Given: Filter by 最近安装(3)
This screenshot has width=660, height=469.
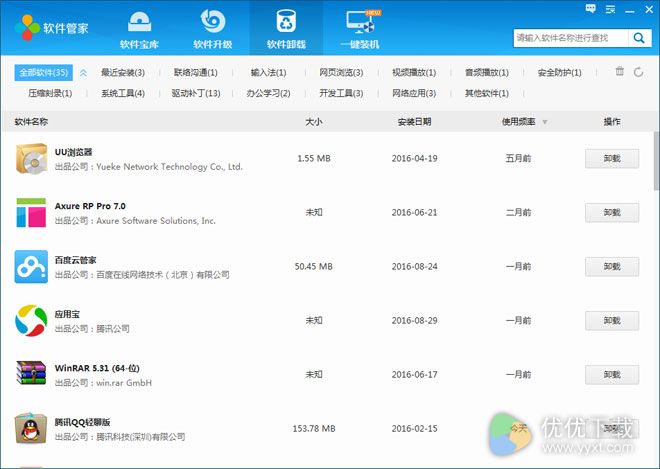Looking at the screenshot, I should (x=122, y=73).
